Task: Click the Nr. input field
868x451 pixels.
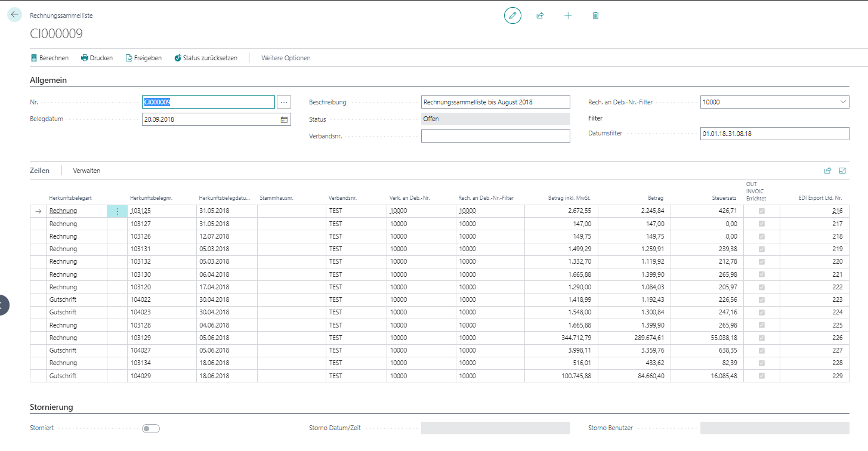Action: (x=208, y=102)
